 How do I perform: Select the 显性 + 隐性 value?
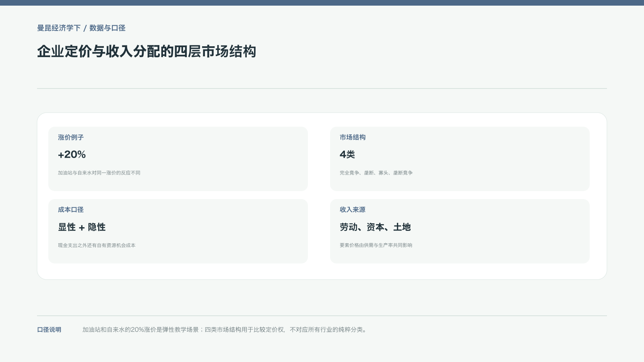coord(82,227)
